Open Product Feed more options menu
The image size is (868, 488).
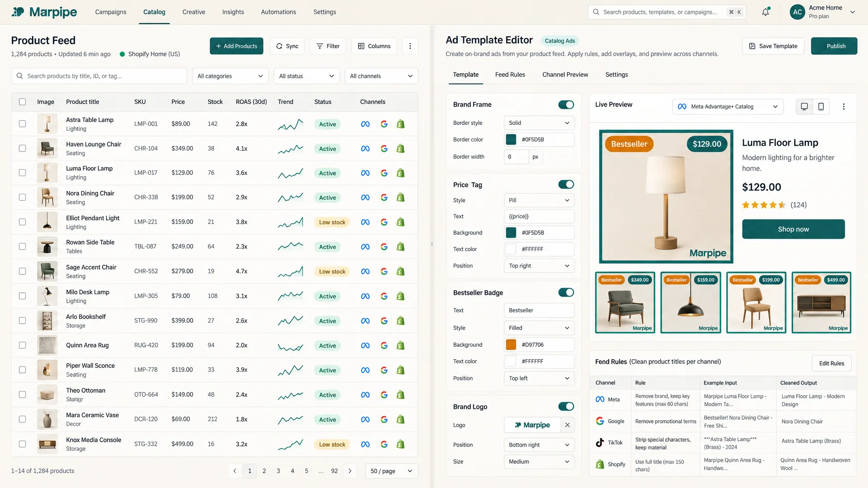click(410, 46)
